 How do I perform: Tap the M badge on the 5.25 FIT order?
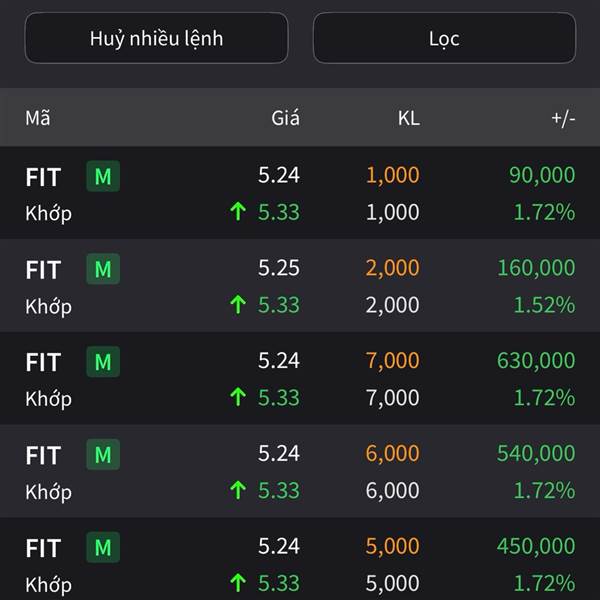[103, 269]
